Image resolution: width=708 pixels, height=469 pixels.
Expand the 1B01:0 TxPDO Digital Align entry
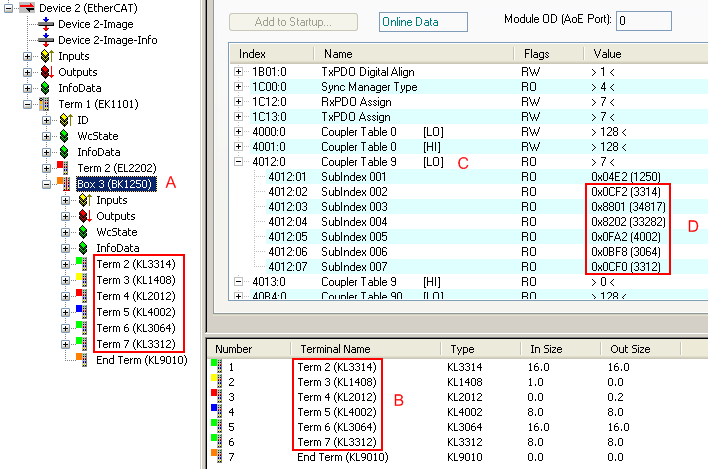point(238,72)
